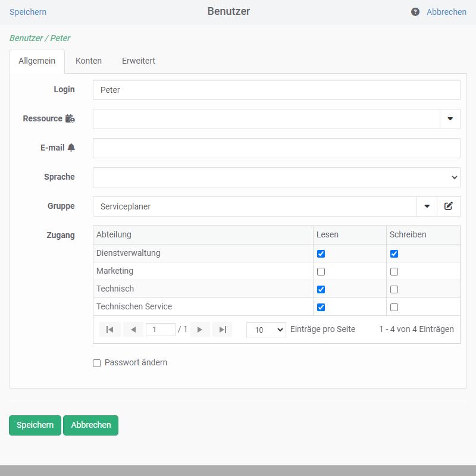Go to previous page of Zugang table
The width and height of the screenshot is (476, 476).
click(x=133, y=330)
